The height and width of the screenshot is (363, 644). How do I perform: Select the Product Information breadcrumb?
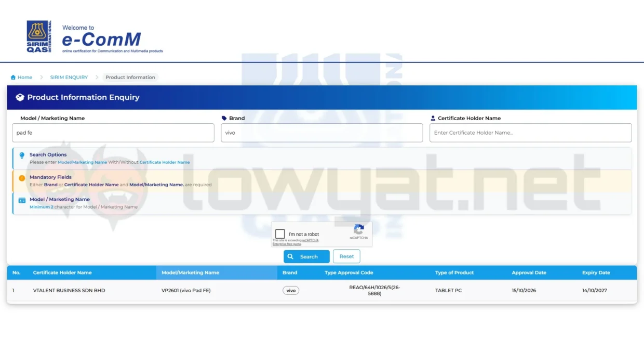tap(130, 77)
